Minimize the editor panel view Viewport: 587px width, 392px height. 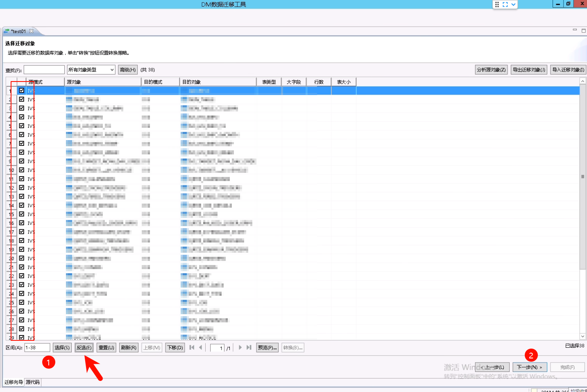[x=575, y=30]
